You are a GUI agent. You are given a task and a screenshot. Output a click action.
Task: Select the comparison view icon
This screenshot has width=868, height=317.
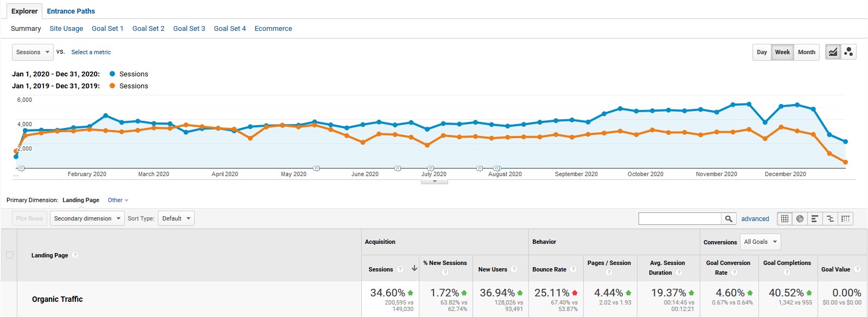click(x=830, y=218)
